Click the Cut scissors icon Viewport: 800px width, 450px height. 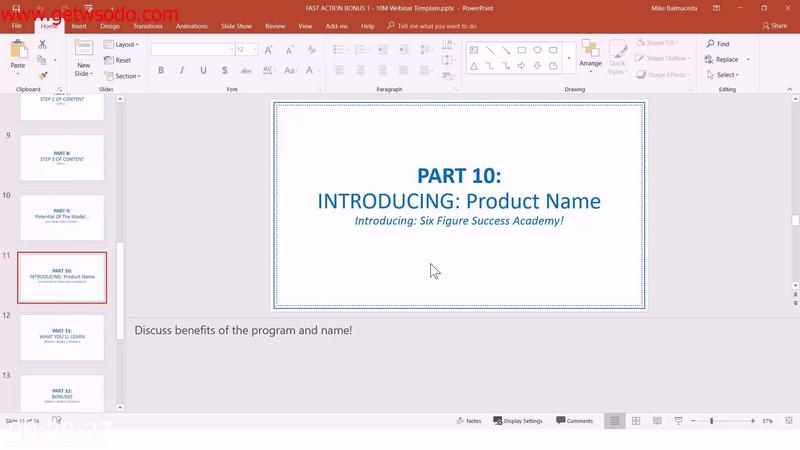pyautogui.click(x=42, y=45)
